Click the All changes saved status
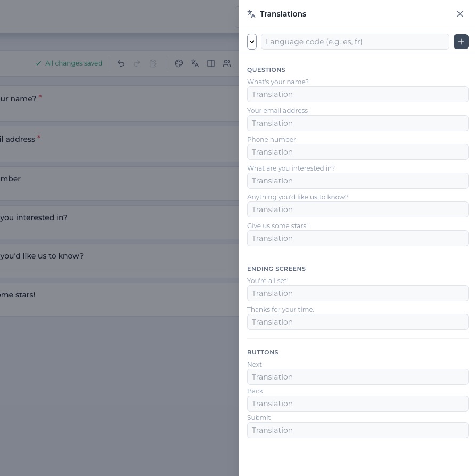The image size is (475, 476). [x=69, y=63]
